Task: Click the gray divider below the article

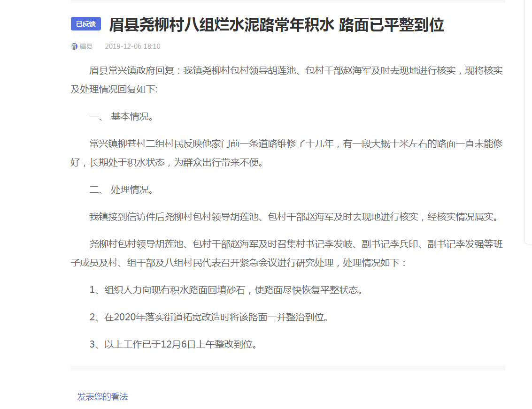Action: point(288,368)
